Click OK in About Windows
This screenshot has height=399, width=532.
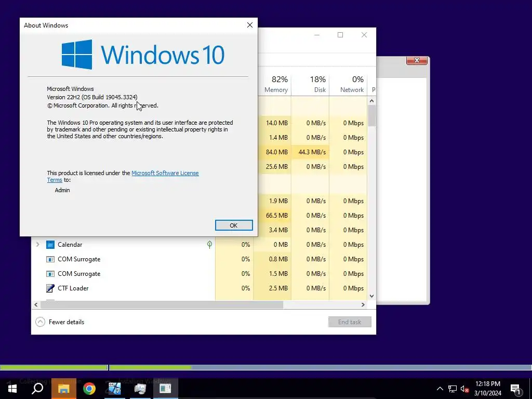234,225
